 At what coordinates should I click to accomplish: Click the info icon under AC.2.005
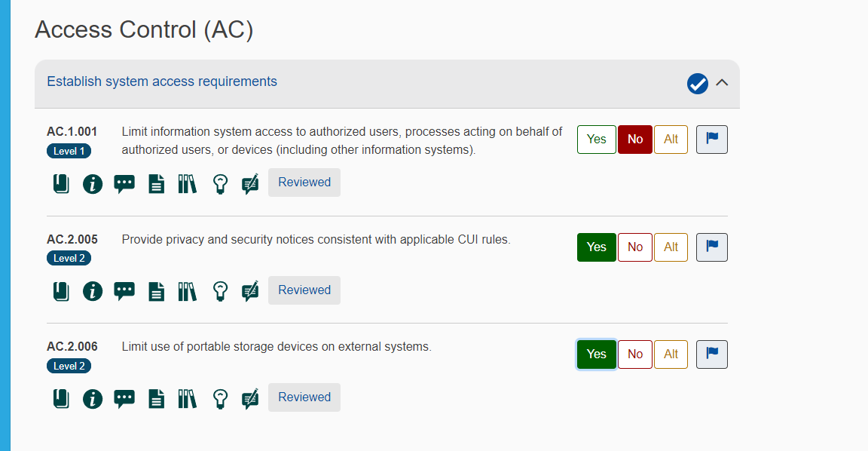[x=93, y=291]
